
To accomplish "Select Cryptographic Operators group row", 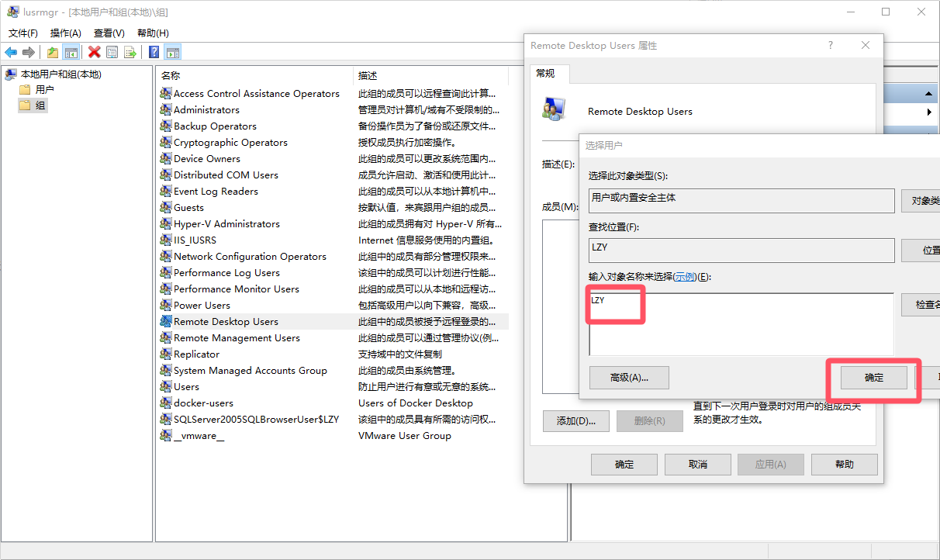I will pos(333,143).
